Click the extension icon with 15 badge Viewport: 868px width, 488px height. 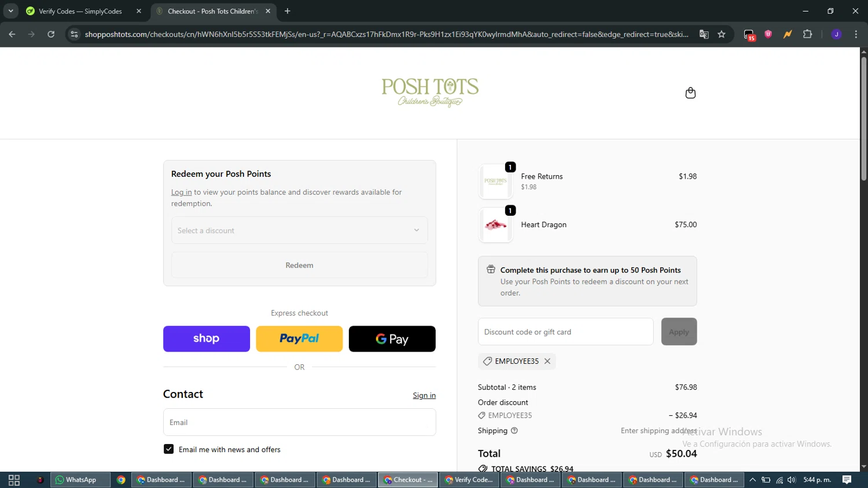tap(749, 35)
